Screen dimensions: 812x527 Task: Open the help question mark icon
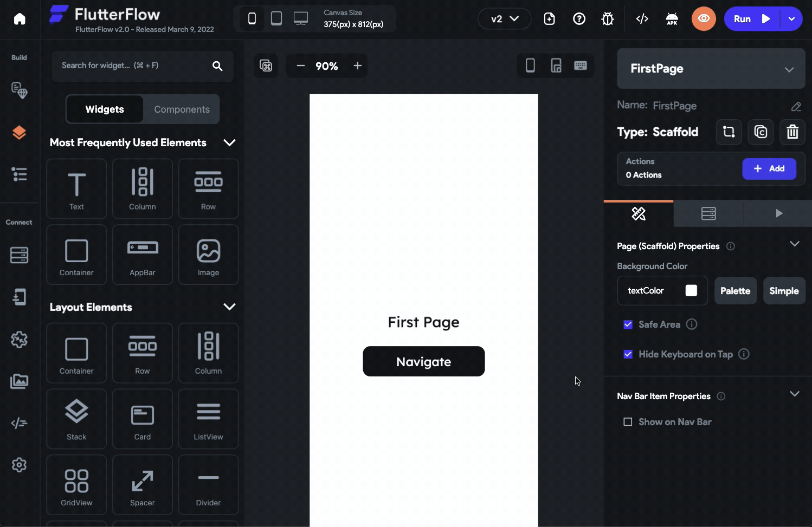coord(579,19)
